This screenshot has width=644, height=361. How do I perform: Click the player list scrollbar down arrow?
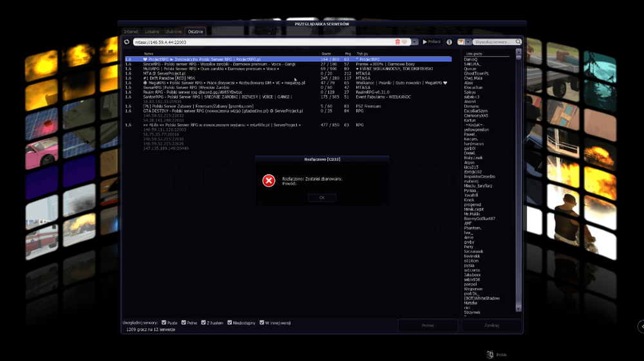(x=518, y=308)
